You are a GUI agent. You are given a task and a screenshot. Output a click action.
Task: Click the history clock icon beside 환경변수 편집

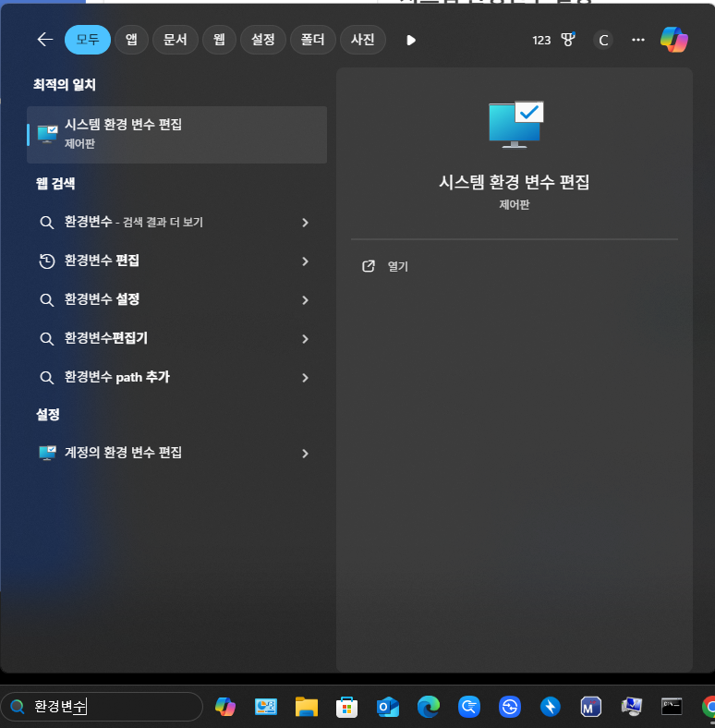(46, 261)
